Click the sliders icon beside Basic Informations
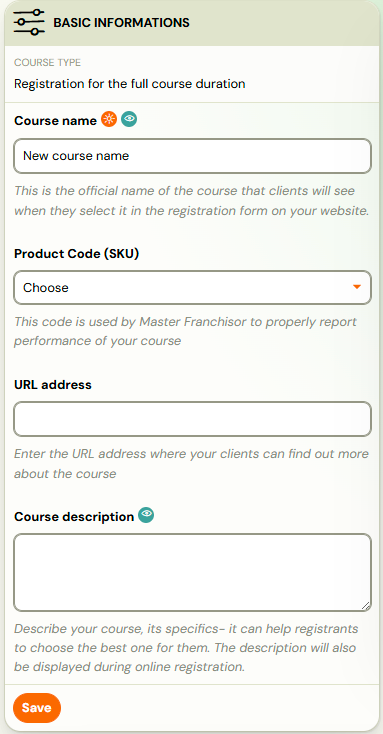 [29, 22]
